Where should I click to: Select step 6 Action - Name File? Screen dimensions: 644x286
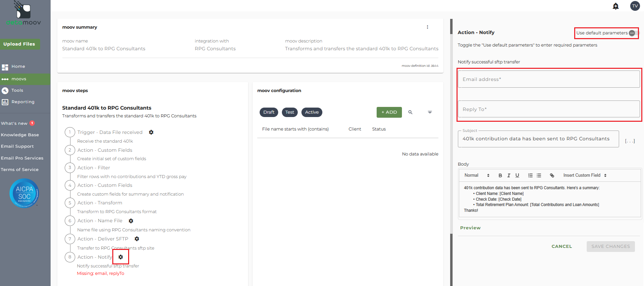click(100, 221)
